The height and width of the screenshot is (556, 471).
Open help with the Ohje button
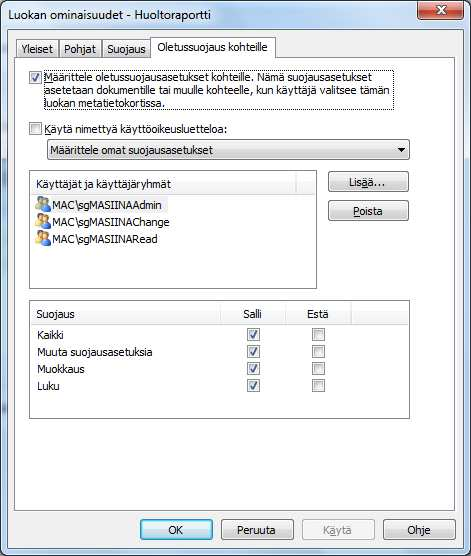[419, 530]
